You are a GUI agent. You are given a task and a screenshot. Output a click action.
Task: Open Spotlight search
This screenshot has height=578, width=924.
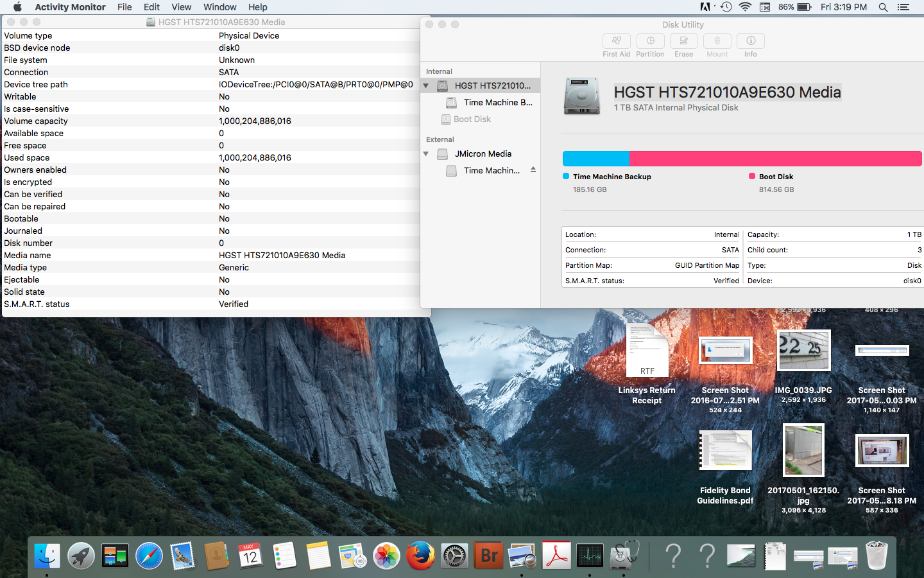[883, 7]
